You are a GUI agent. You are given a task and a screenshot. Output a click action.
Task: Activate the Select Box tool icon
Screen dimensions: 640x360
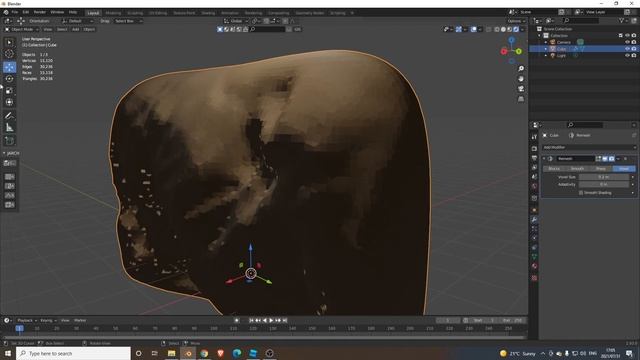coord(9,42)
